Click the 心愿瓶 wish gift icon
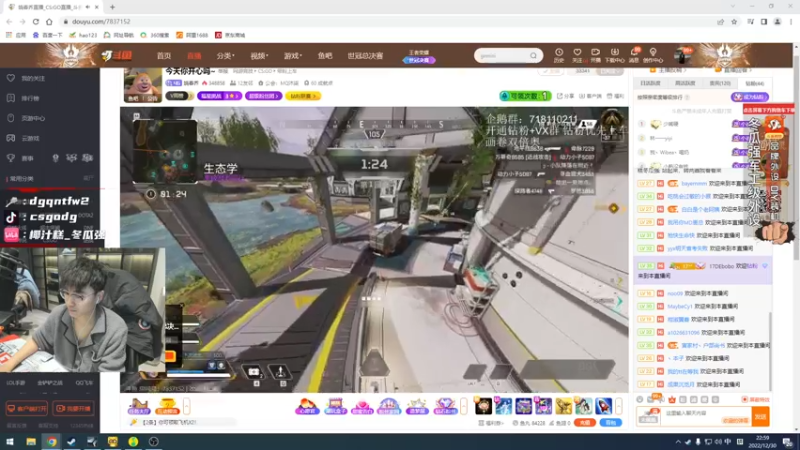Image resolution: width=800 pixels, height=450 pixels. (x=307, y=406)
